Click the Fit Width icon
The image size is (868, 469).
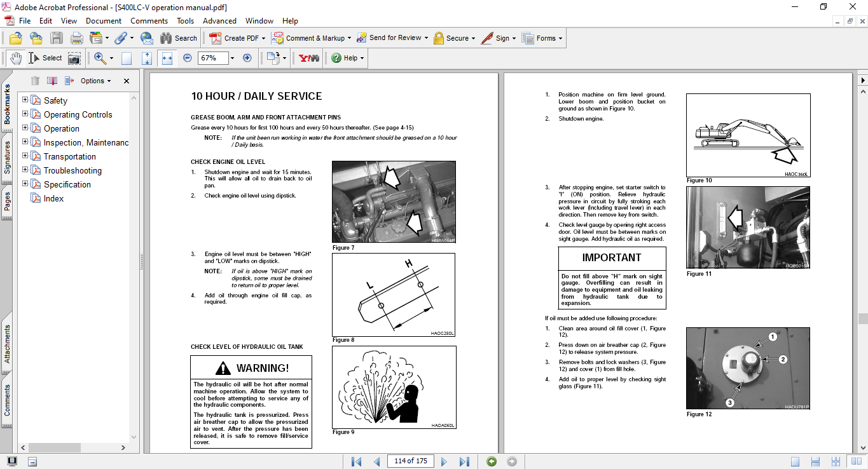pos(167,58)
